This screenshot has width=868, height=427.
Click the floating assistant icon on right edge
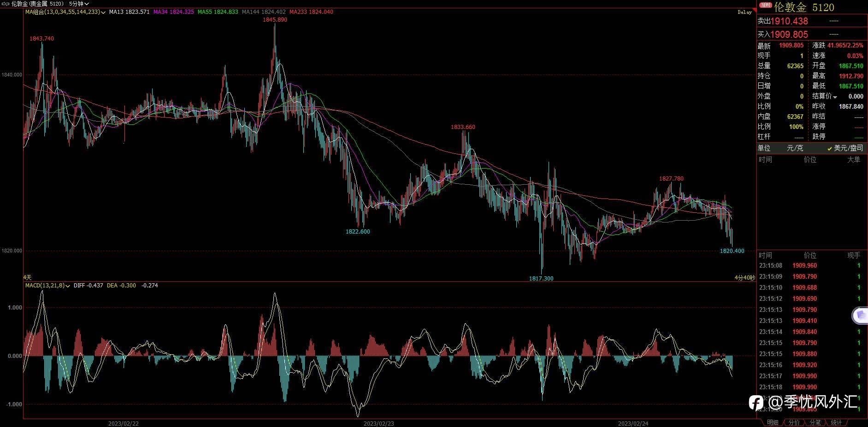point(860,316)
